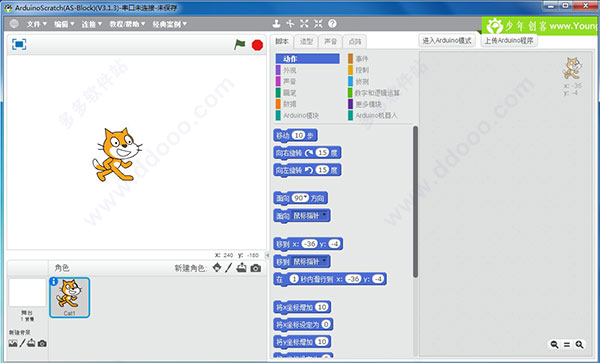
Task: Open the 文件 menu
Action: [37, 24]
